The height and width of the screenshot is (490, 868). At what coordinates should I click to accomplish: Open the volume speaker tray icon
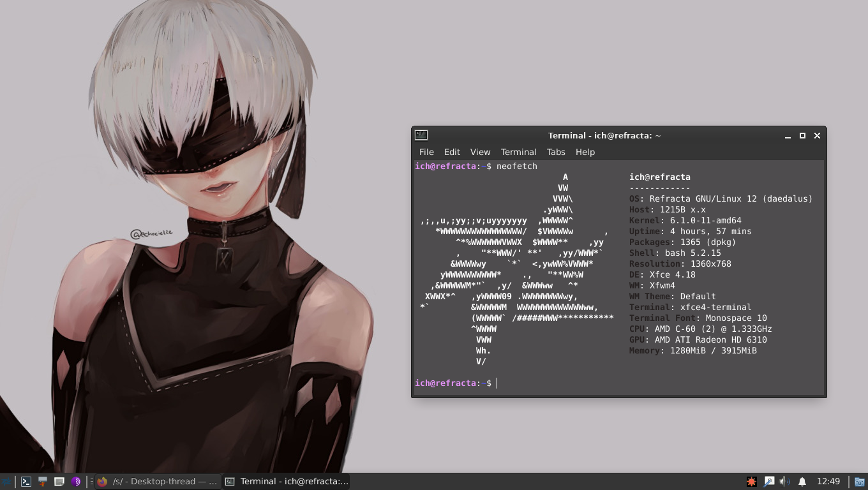coord(785,482)
